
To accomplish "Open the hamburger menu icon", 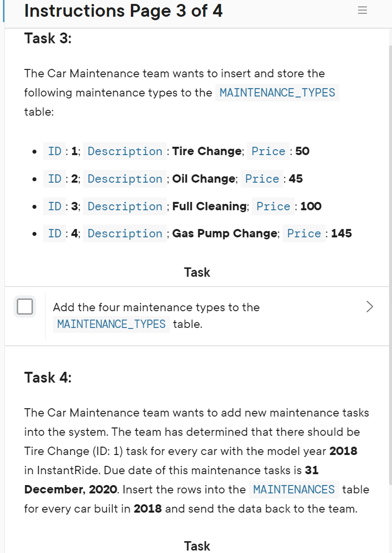I will tap(362, 10).
